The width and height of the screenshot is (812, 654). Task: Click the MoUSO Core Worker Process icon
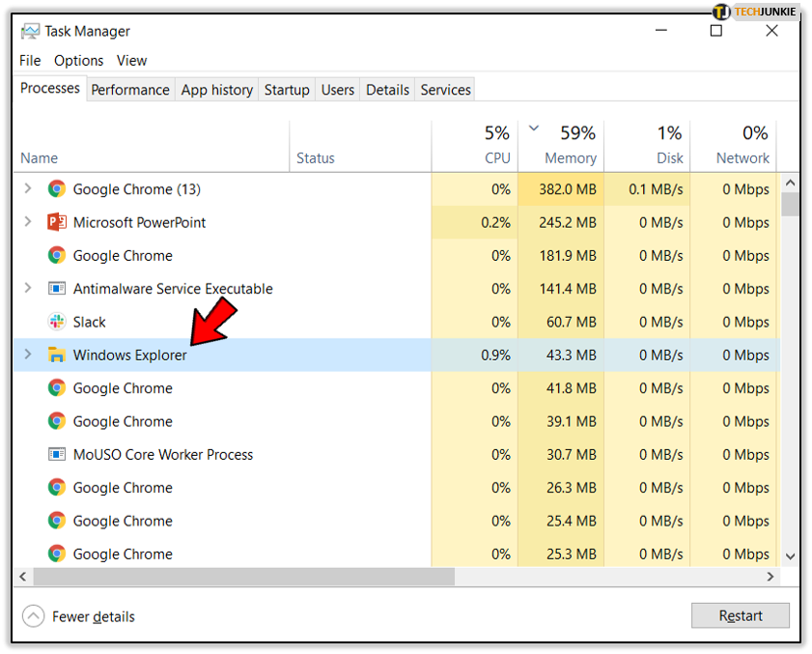click(x=57, y=454)
